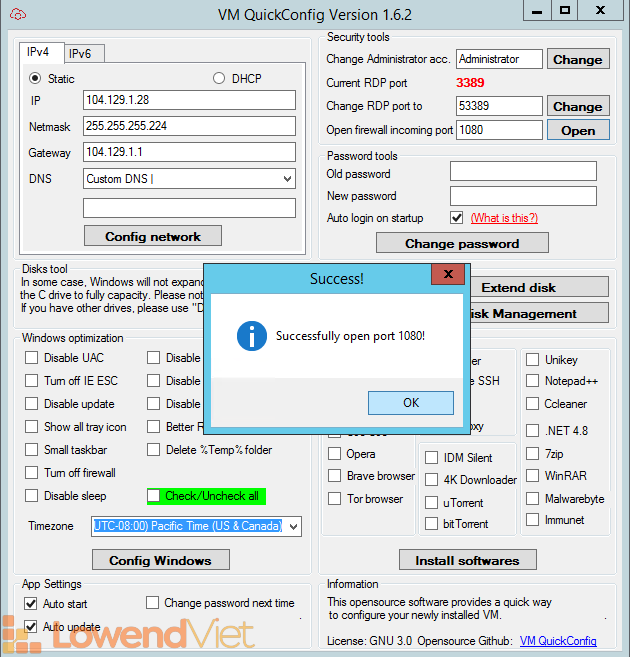Click the 'What is this?' link
The image size is (630, 657).
504,218
